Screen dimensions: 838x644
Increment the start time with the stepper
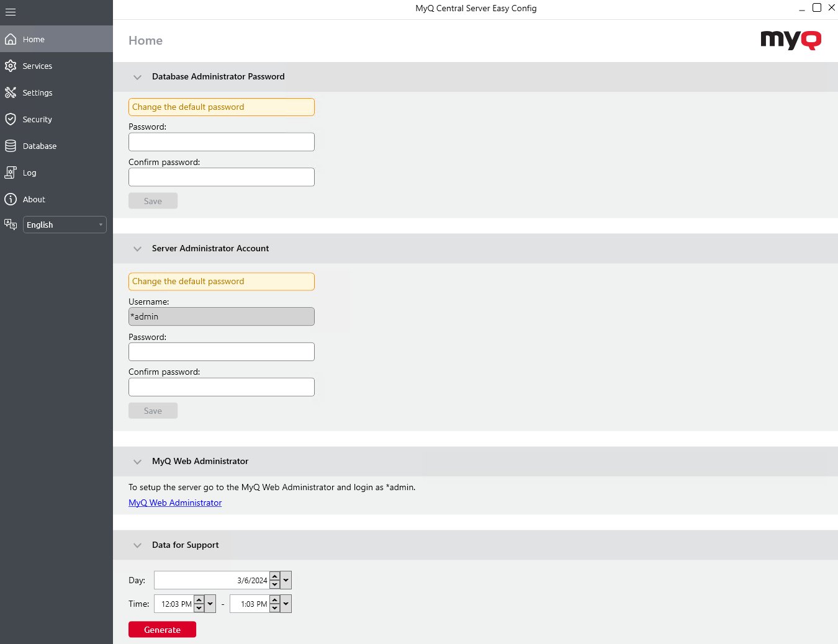pyautogui.click(x=199, y=600)
